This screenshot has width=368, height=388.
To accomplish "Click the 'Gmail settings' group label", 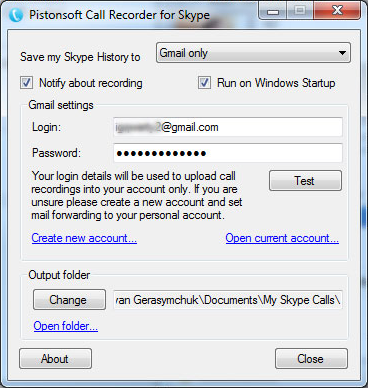I will (61, 105).
